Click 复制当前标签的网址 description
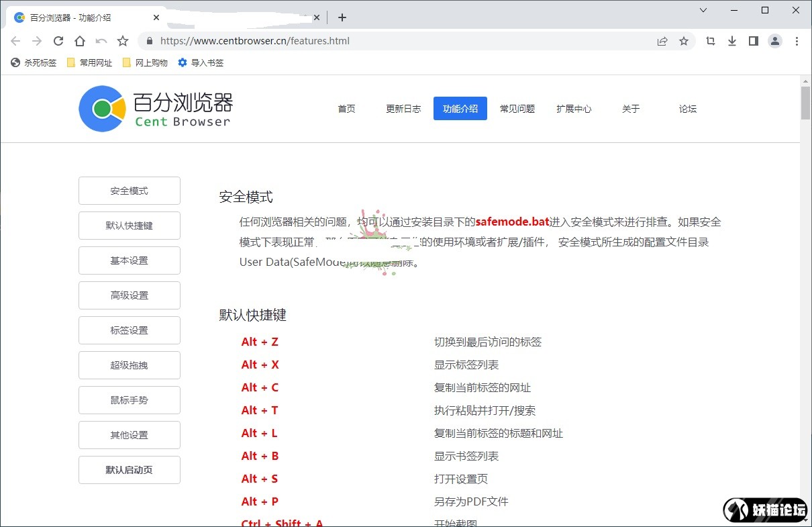The height and width of the screenshot is (527, 812). pyautogui.click(x=483, y=387)
